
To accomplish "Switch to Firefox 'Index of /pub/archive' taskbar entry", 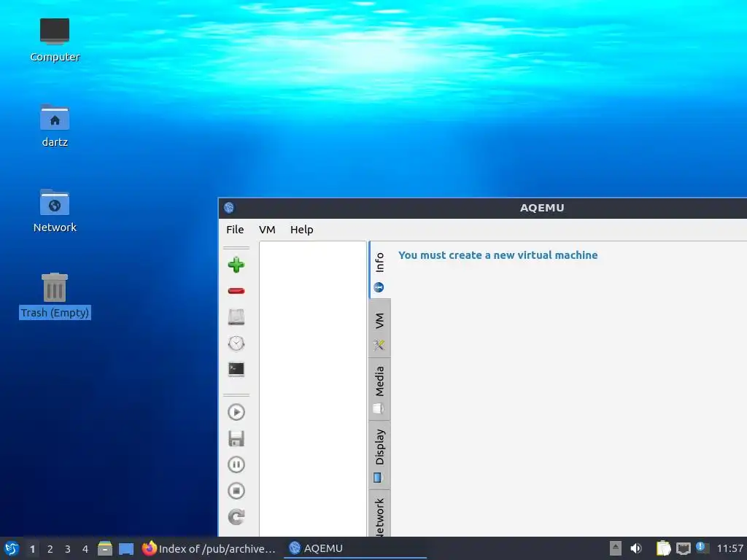I will click(x=209, y=548).
